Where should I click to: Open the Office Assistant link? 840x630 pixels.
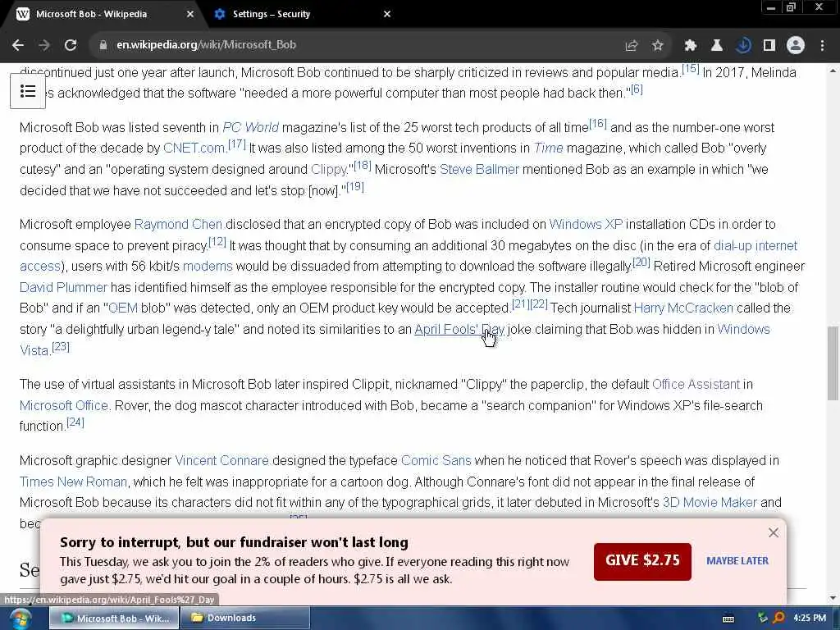tap(696, 385)
